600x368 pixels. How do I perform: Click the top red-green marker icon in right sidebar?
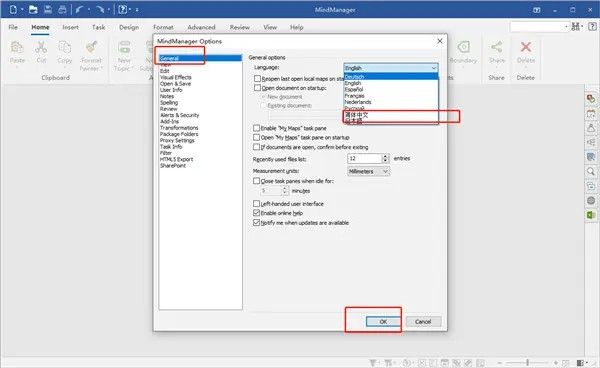pos(591,99)
